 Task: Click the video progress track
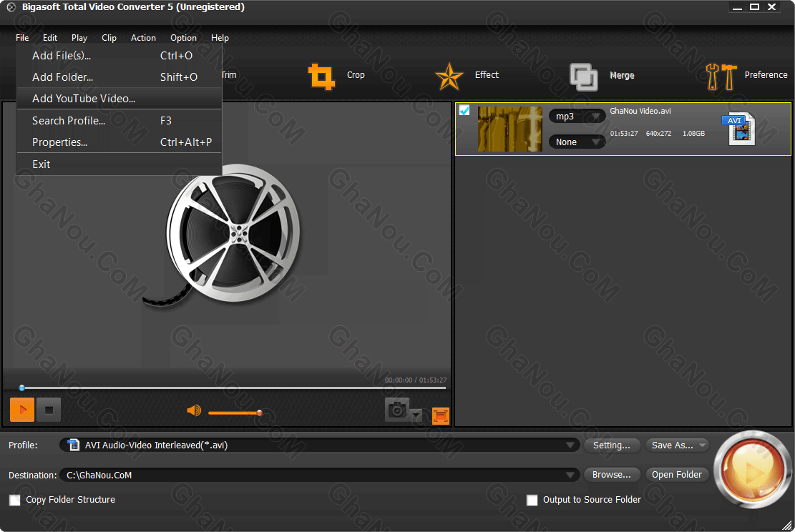tap(233, 388)
